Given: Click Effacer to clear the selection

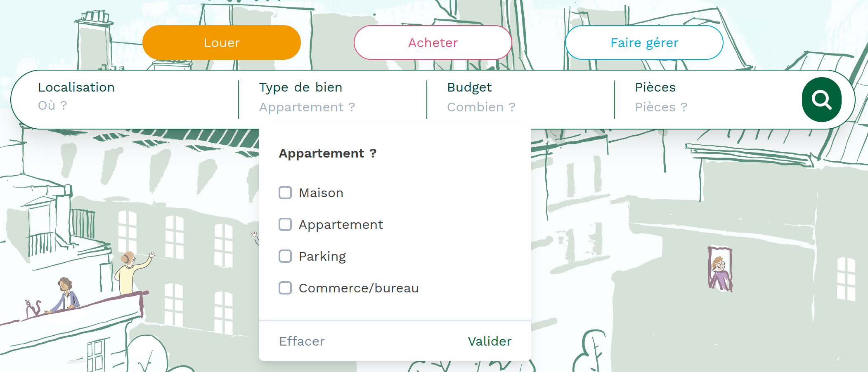Looking at the screenshot, I should point(302,341).
